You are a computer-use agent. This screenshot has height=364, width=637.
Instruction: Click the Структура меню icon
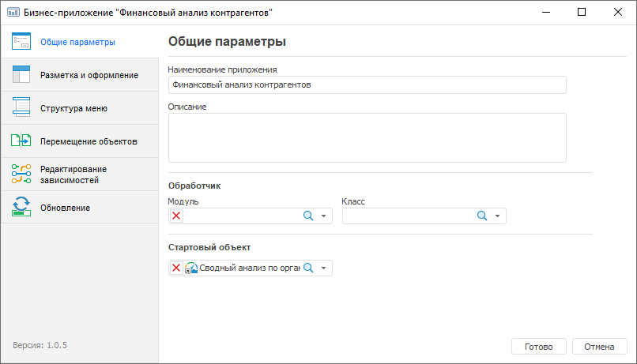coord(21,108)
